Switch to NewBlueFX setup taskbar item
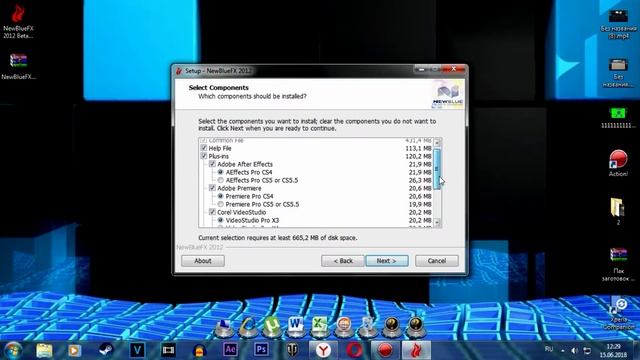Viewport: 640px width, 360px height. tap(416, 350)
